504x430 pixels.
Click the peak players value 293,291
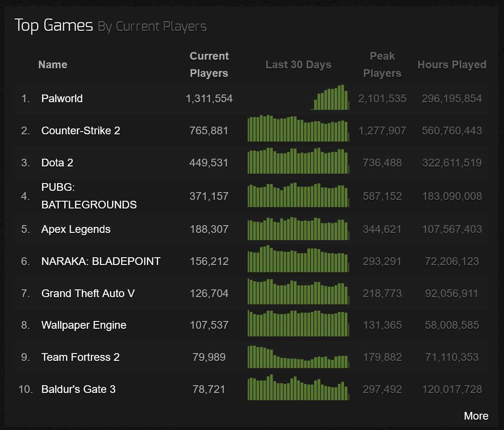pos(382,261)
